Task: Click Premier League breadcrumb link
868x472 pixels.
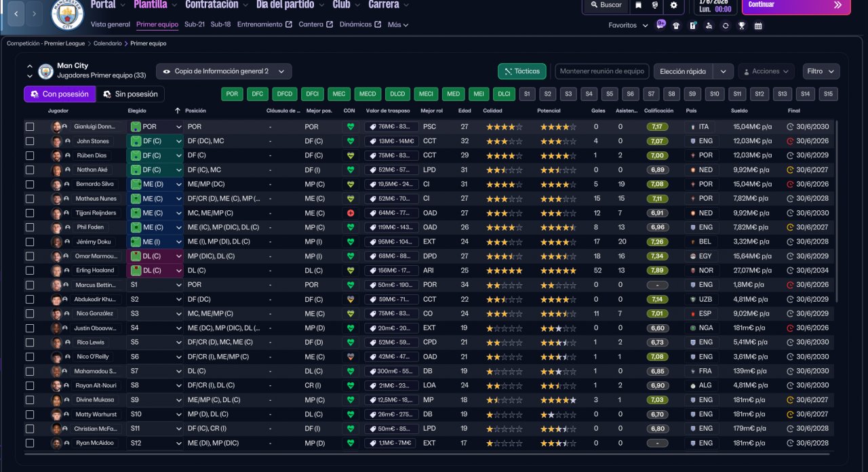Action: point(45,43)
